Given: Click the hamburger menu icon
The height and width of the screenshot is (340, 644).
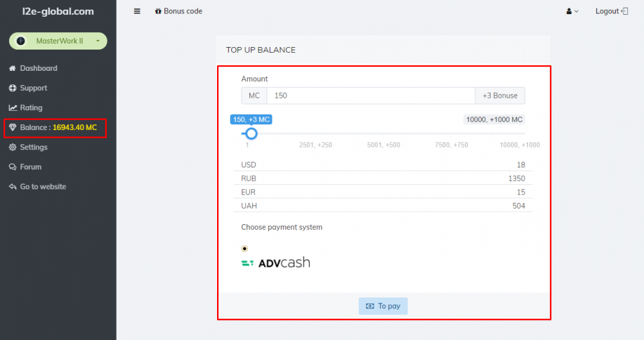Looking at the screenshot, I should click(137, 11).
